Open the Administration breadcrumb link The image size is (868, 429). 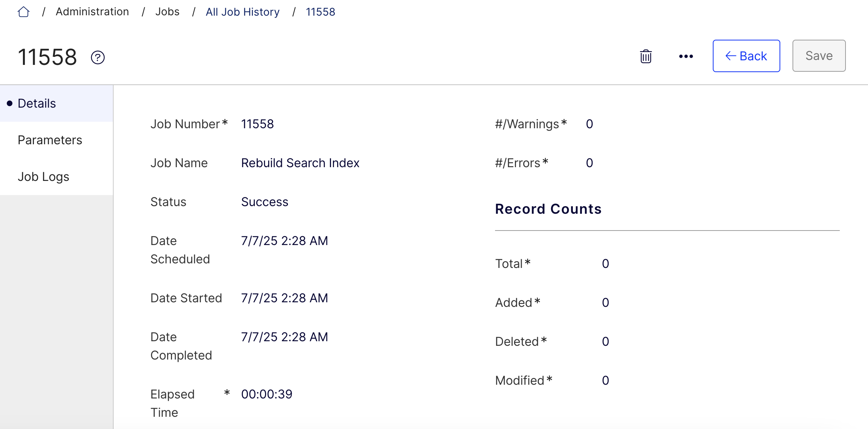[92, 11]
